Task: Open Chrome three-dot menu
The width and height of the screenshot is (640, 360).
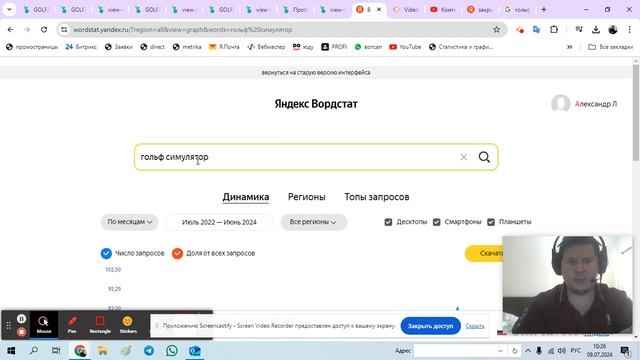Action: [629, 29]
